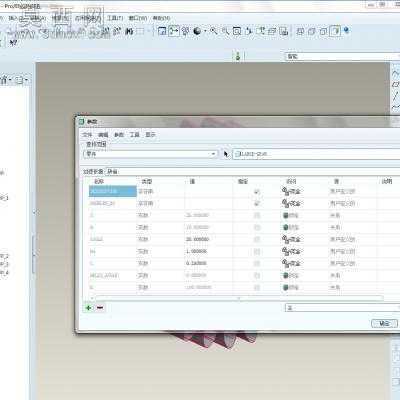Screen dimensions: 400x400
Task: Click the icon on the second toolbar row
Action: pyautogui.click(x=13, y=43)
